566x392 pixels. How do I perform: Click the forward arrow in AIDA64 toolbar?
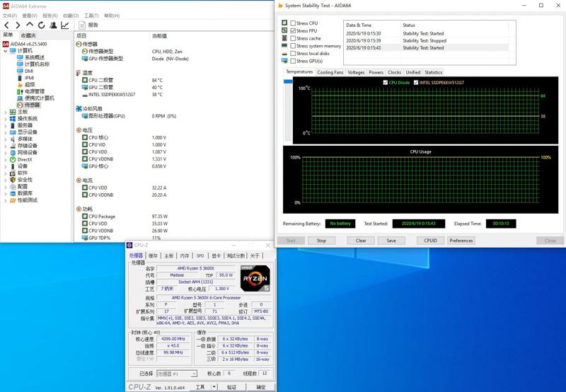[18, 25]
